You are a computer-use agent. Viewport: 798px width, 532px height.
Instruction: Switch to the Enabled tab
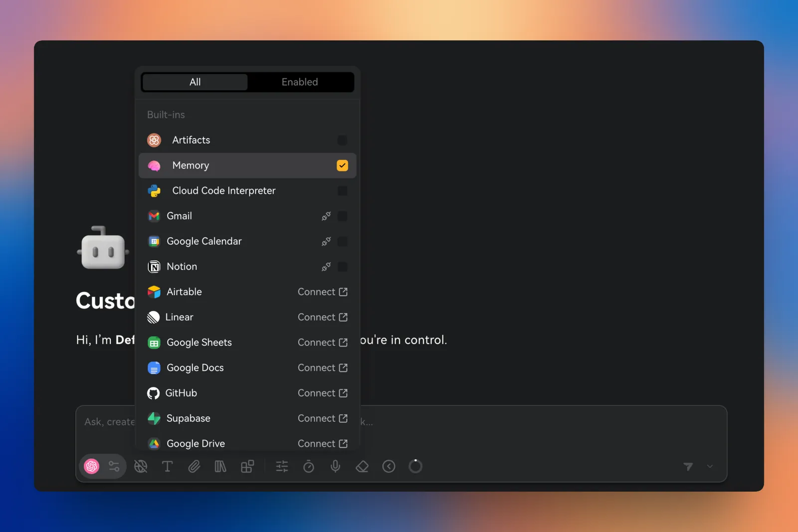tap(300, 82)
